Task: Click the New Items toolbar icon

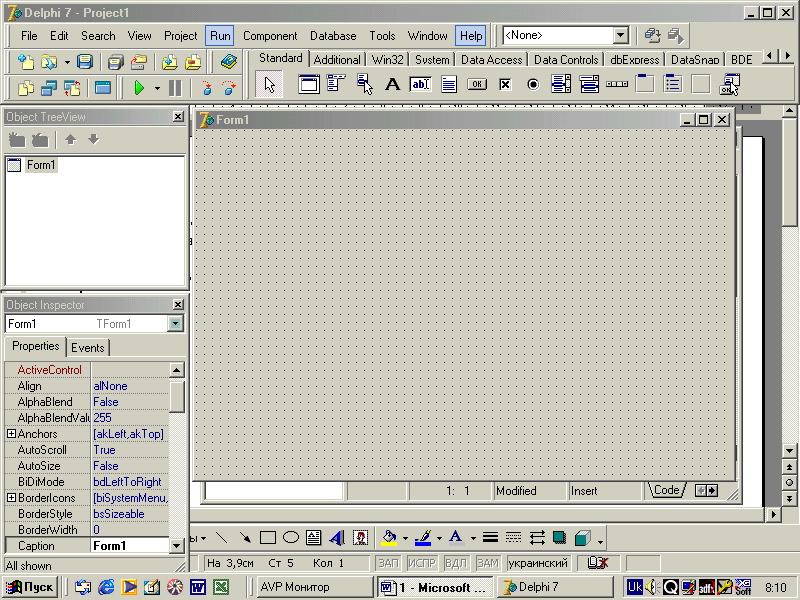Action: pos(25,62)
